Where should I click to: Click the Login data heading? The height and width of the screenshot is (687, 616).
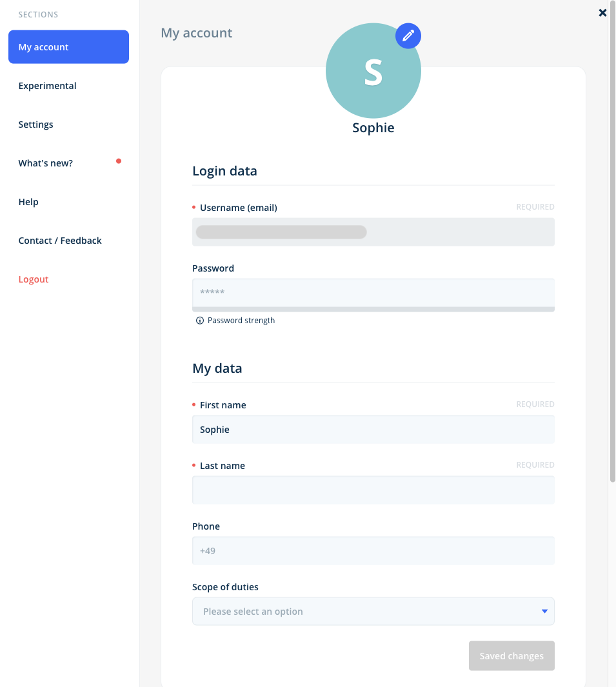click(224, 171)
